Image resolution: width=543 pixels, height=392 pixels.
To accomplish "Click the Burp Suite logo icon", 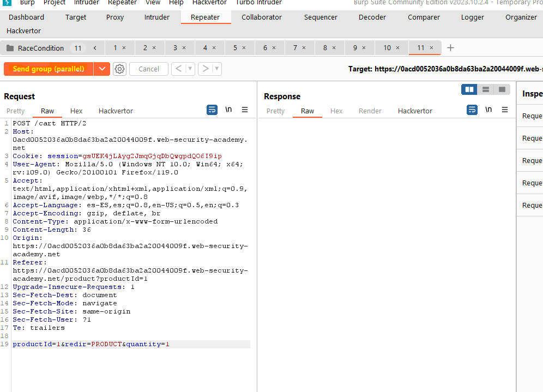I will [x=7, y=2].
